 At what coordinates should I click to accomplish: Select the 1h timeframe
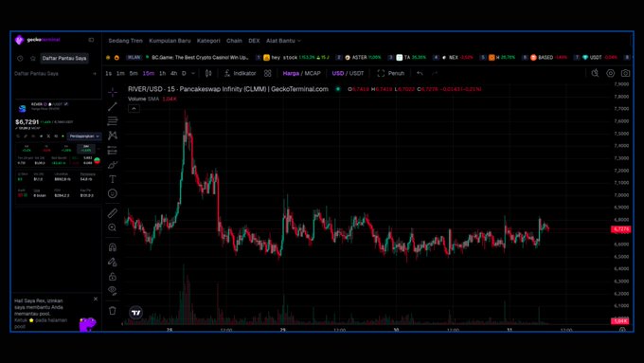click(163, 73)
